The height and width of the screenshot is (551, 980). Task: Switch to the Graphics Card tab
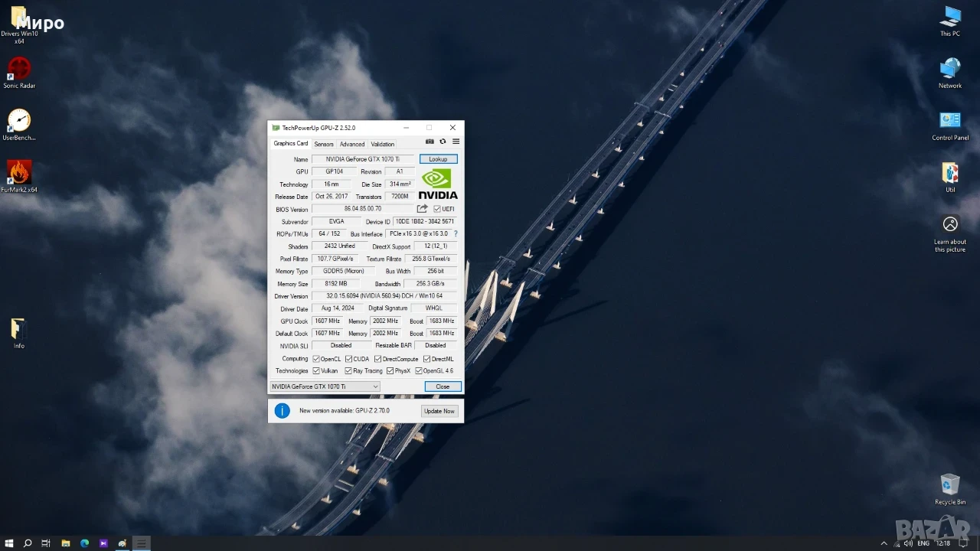291,143
